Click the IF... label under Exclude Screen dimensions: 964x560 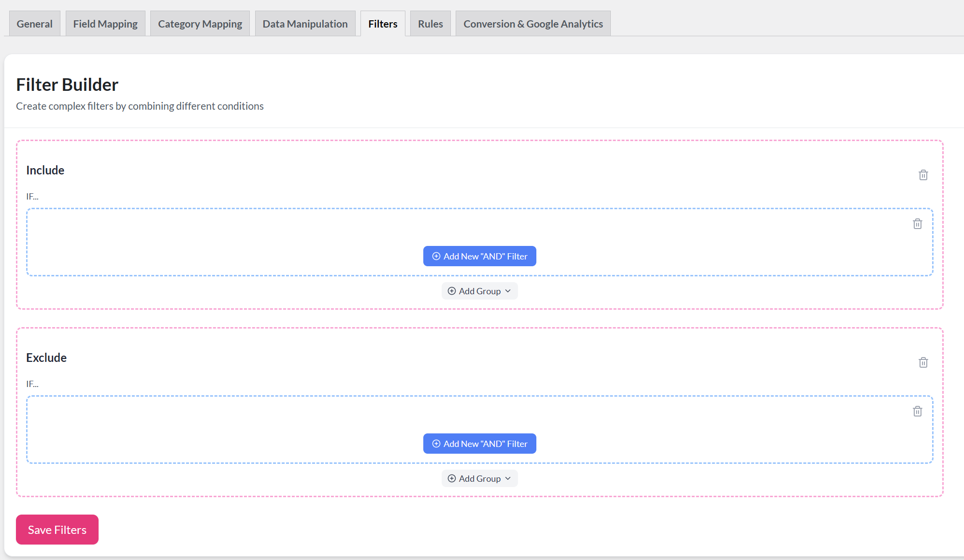[x=32, y=384]
